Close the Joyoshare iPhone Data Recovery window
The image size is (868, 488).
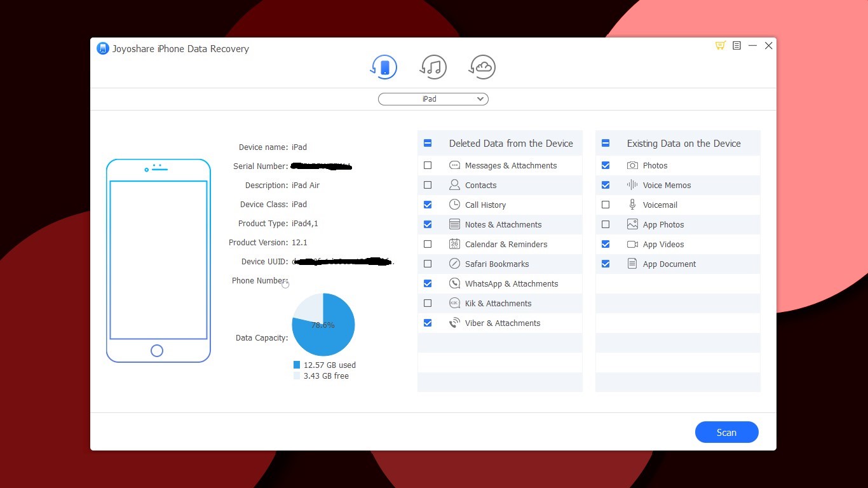[x=768, y=46]
